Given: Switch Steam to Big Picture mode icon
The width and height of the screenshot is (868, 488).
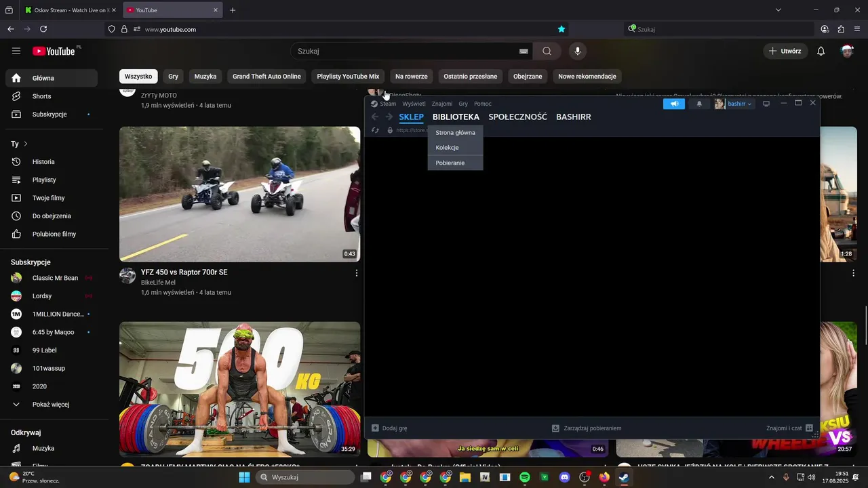Looking at the screenshot, I should [x=766, y=104].
